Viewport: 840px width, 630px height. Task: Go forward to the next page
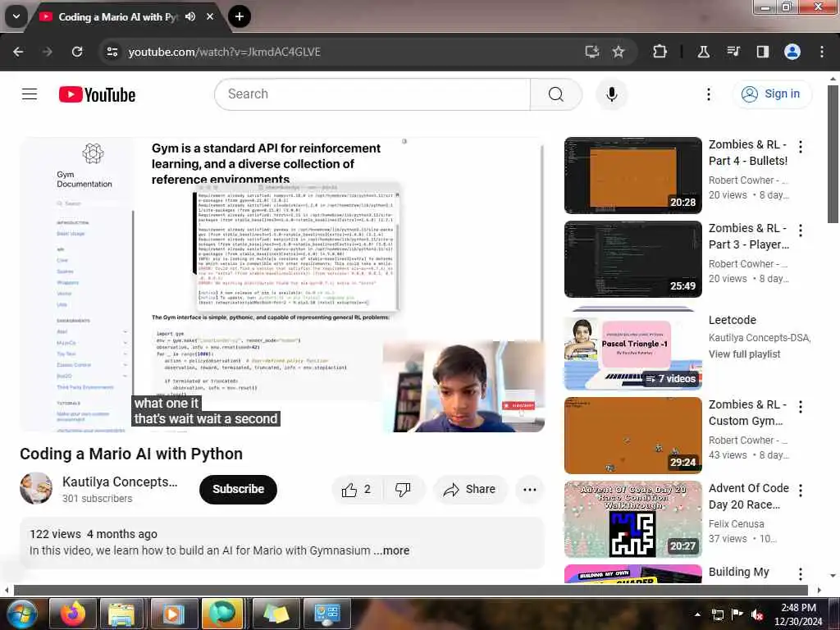pyautogui.click(x=47, y=52)
